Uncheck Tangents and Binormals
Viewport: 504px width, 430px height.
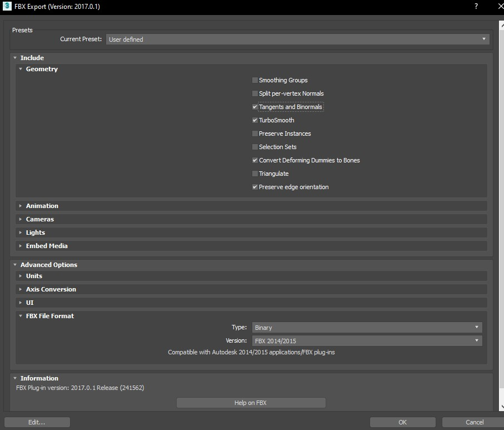coord(255,107)
